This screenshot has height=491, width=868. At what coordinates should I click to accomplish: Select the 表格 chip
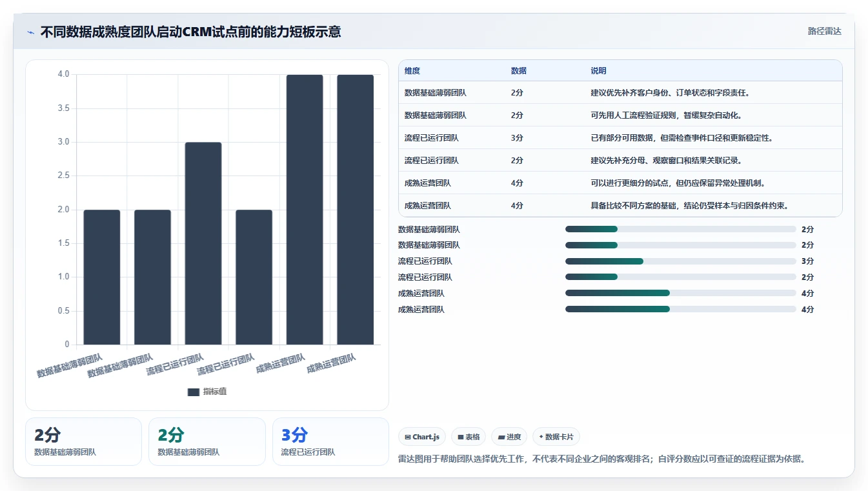469,437
